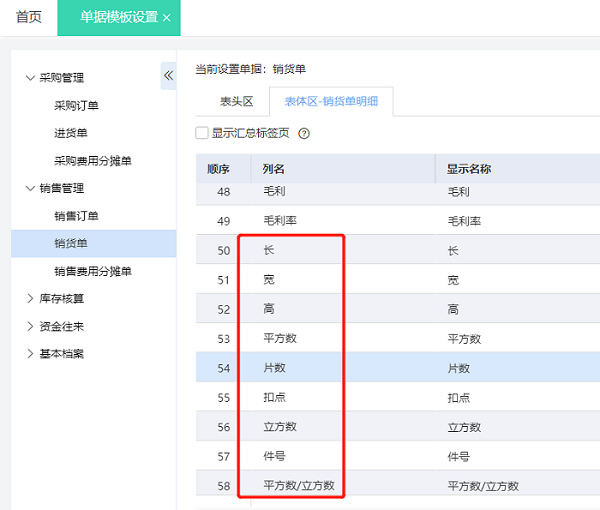Expand the 库存核算 tree group

(30, 298)
